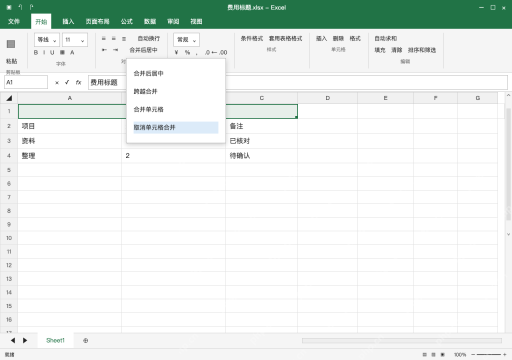This screenshot has width=512, height=360.
Task: Select 合并单元格 menu item
Action: click(176, 109)
